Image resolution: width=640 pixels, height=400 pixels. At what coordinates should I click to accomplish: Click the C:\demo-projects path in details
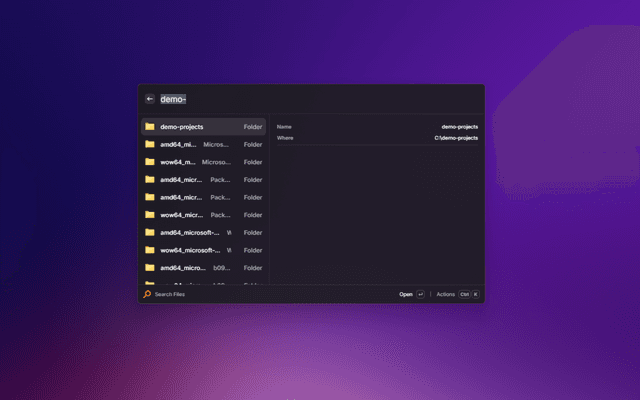coord(456,138)
